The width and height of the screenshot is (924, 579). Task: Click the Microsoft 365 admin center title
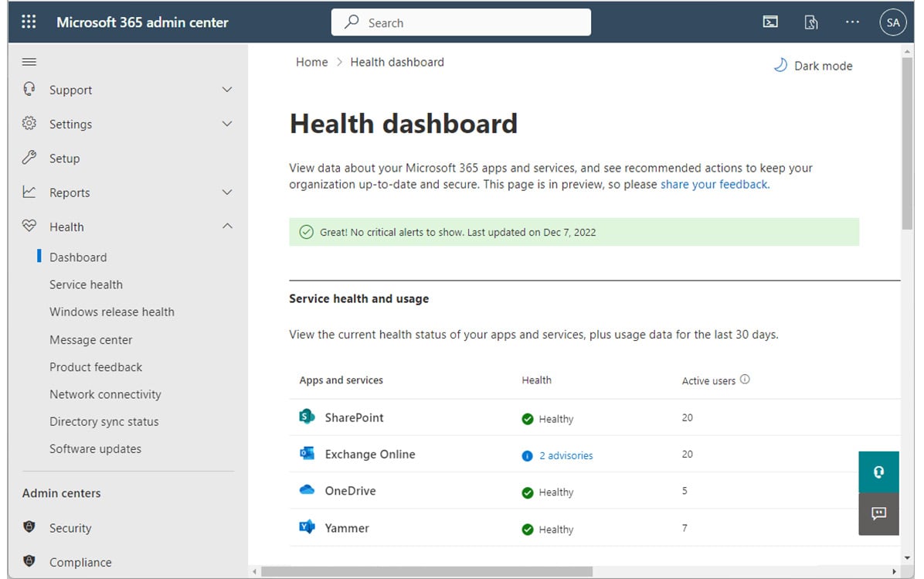tap(142, 22)
